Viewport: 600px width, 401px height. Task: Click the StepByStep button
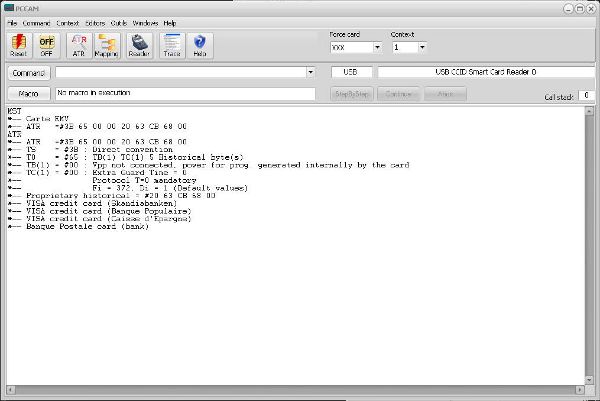pyautogui.click(x=352, y=94)
